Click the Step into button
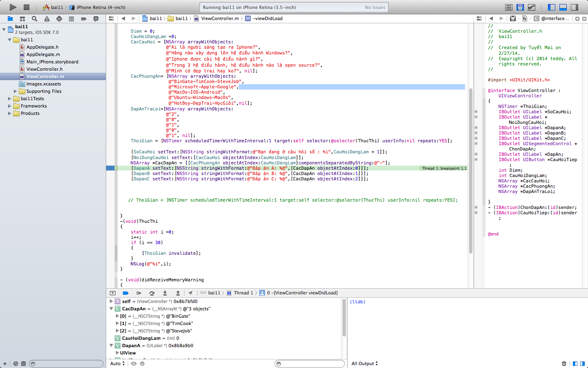588x368 pixels. pyautogui.click(x=165, y=293)
